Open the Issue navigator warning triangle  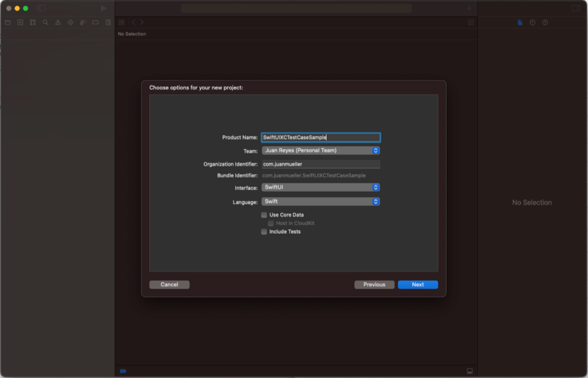click(58, 22)
